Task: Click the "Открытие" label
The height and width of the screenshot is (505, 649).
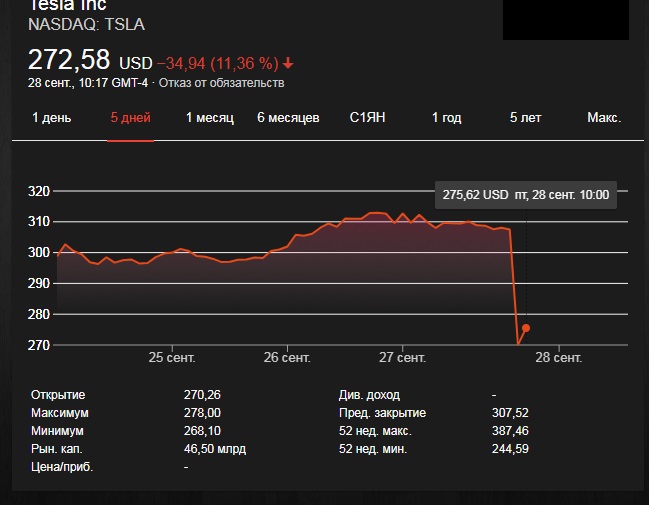Action: tap(58, 395)
